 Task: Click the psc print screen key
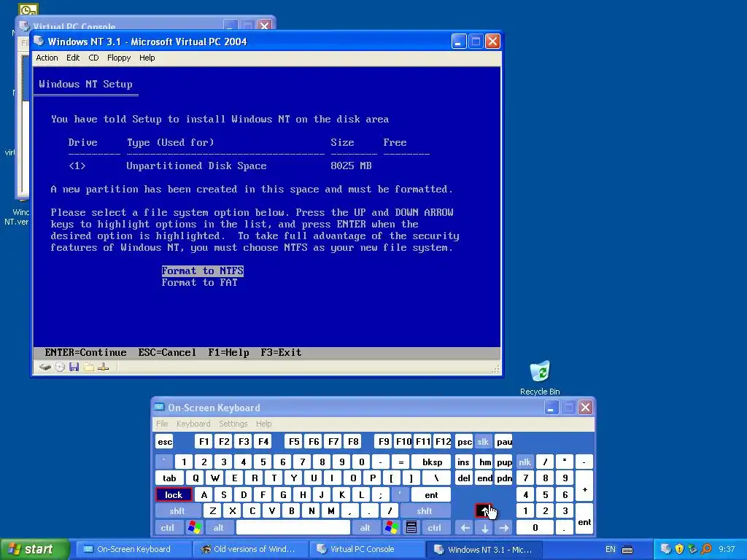coord(464,441)
